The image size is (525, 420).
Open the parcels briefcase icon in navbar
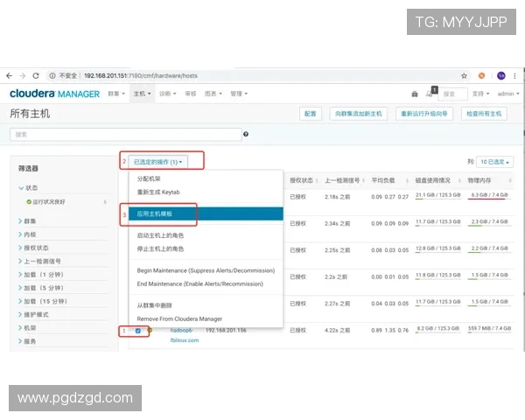pyautogui.click(x=415, y=94)
